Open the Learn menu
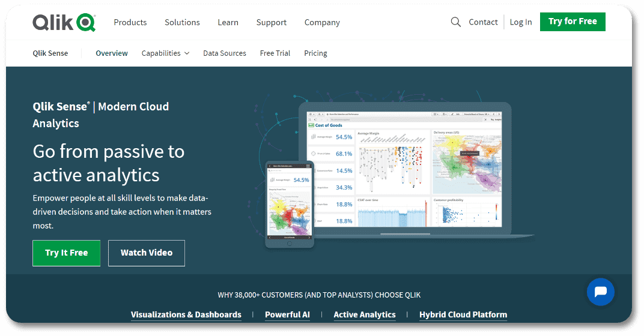This screenshot has width=644, height=336. pos(228,22)
